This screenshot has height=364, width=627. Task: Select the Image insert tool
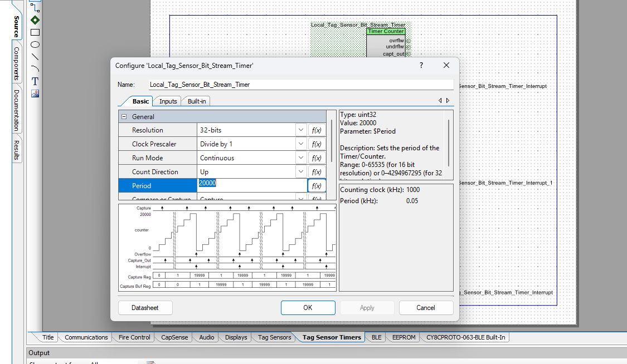click(x=35, y=94)
